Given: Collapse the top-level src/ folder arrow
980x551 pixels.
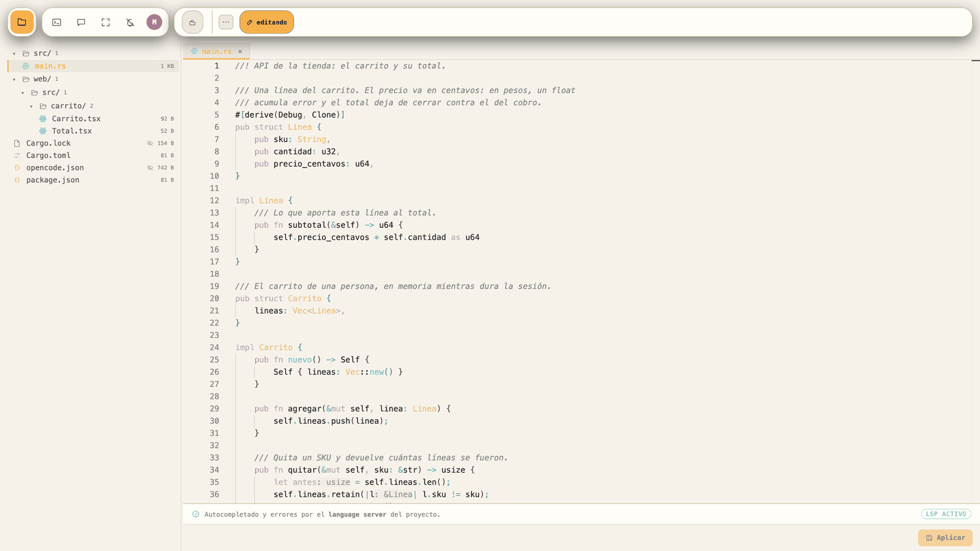Looking at the screenshot, I should pyautogui.click(x=14, y=53).
